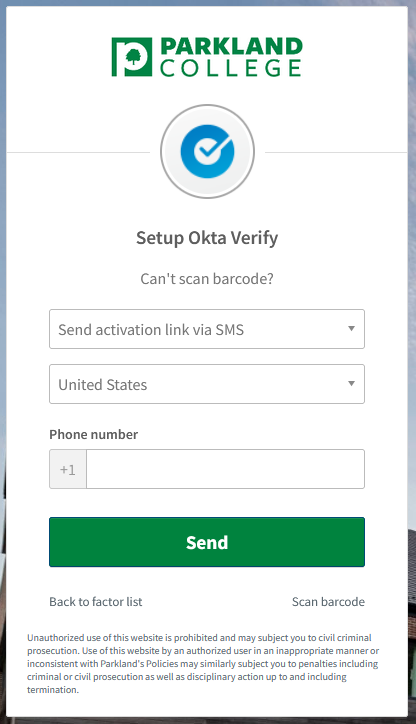Click the Okta Verify checkmark icon
This screenshot has height=724, width=416.
207,151
